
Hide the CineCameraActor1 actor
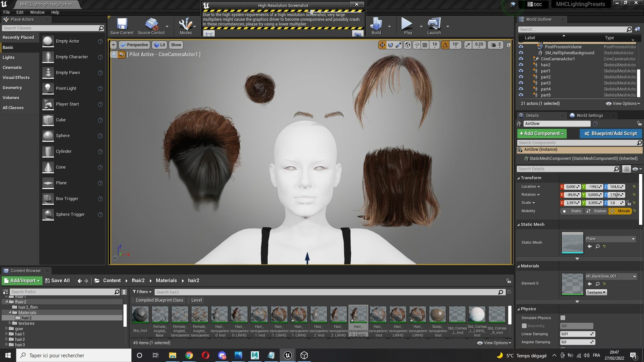521,59
